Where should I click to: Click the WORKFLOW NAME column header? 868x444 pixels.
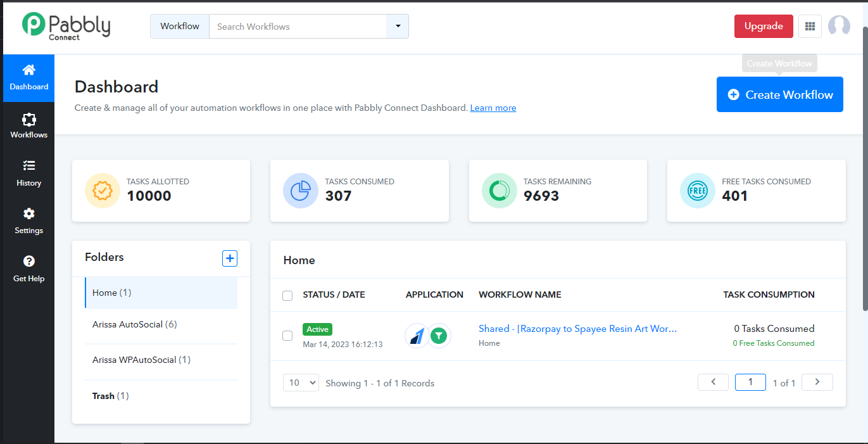pyautogui.click(x=520, y=295)
